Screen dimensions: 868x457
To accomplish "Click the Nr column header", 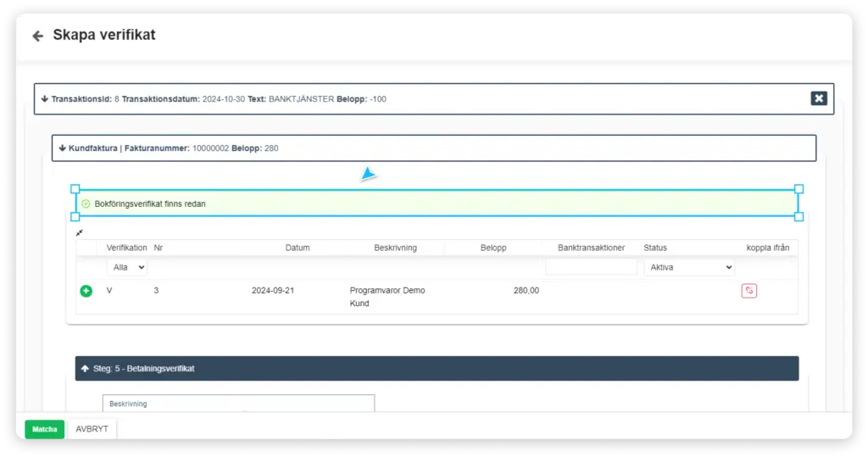I will pyautogui.click(x=159, y=248).
